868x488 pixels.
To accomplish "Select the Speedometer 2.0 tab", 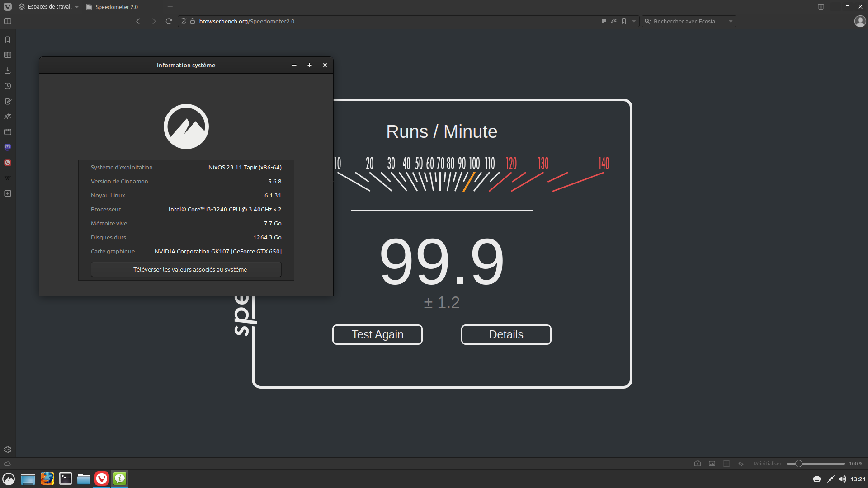I will click(x=117, y=7).
